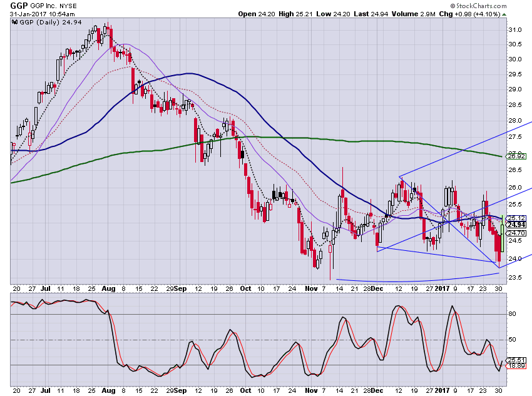Image resolution: width=532 pixels, height=396 pixels.
Task: Click the Dec label on price chart date axis
Action: pos(377,288)
